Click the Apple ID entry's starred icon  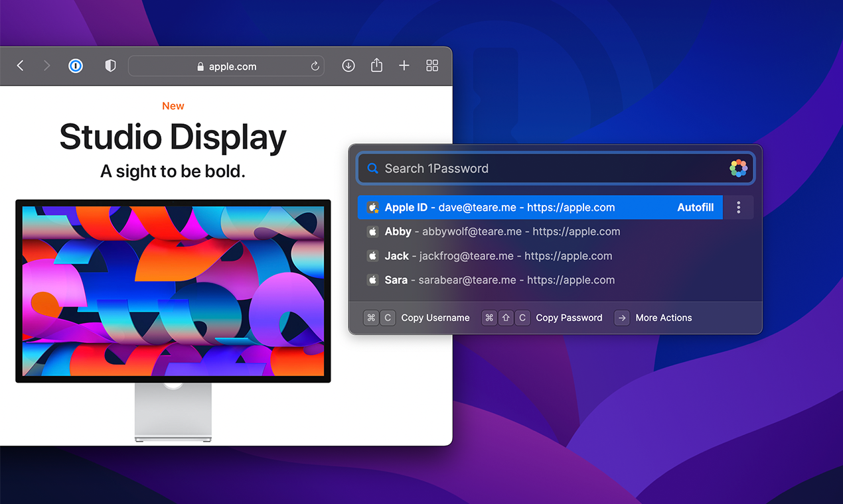(x=373, y=208)
